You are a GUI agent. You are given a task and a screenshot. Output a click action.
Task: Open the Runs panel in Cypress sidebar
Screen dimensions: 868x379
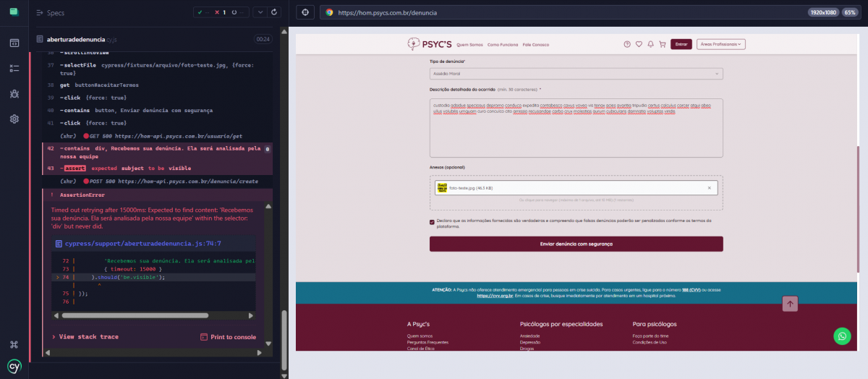coord(14,69)
